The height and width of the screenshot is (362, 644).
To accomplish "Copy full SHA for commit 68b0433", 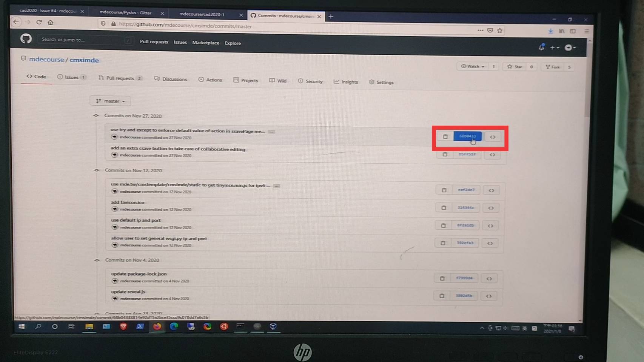I will (445, 137).
